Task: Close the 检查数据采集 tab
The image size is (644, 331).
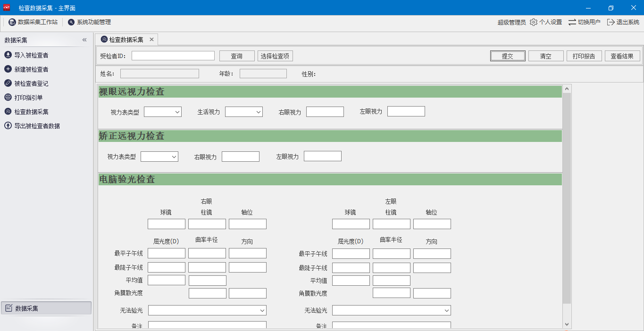Action: [151, 40]
